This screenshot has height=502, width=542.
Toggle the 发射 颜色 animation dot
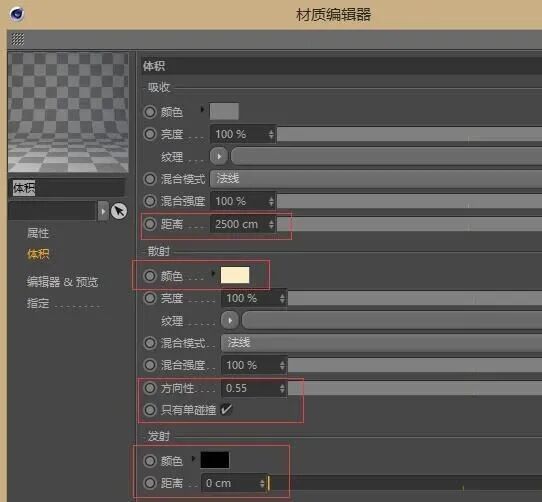pos(150,461)
